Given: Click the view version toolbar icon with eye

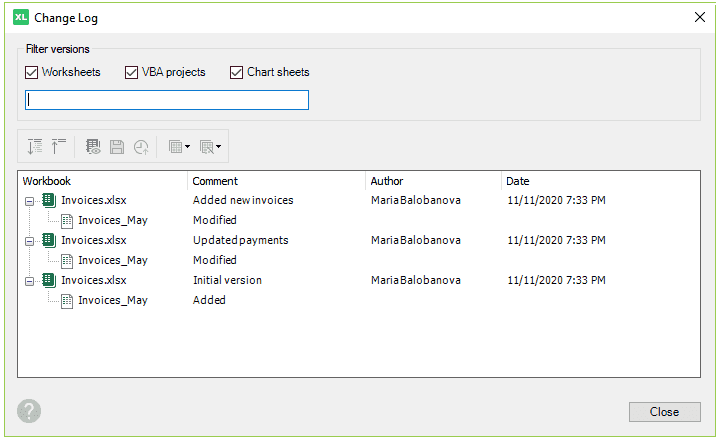Looking at the screenshot, I should tap(93, 147).
